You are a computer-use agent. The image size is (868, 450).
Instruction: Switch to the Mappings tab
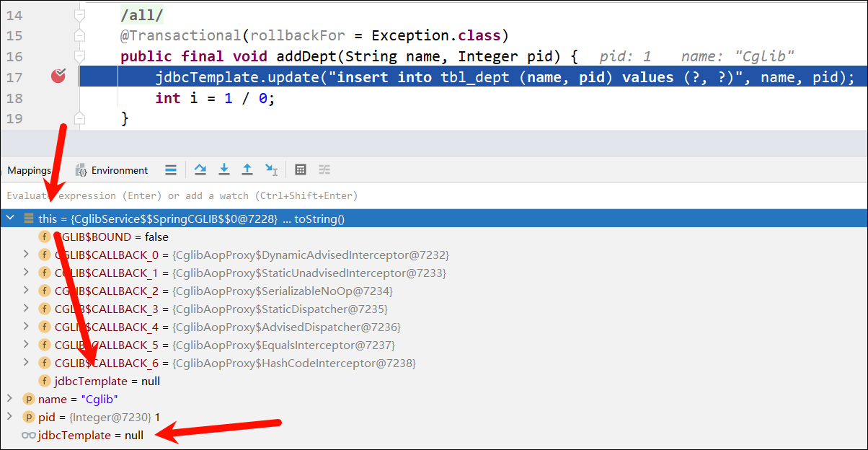[29, 170]
